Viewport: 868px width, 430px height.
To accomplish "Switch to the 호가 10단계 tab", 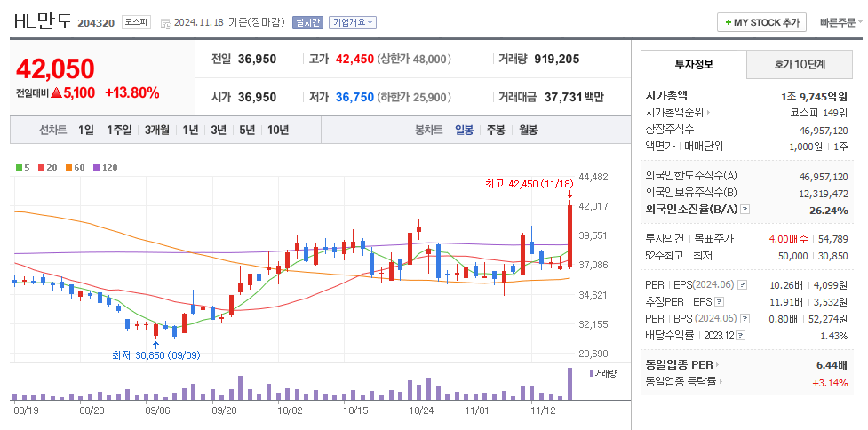I will pyautogui.click(x=800, y=64).
